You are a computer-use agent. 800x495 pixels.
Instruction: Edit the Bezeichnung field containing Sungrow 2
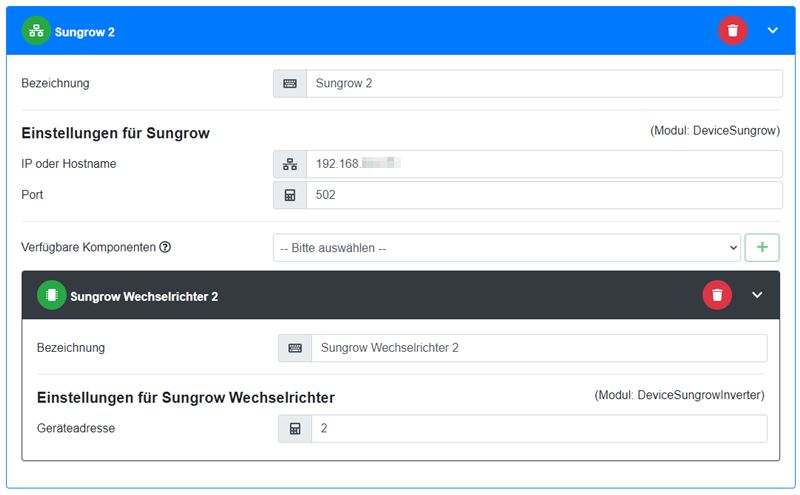[x=544, y=84]
